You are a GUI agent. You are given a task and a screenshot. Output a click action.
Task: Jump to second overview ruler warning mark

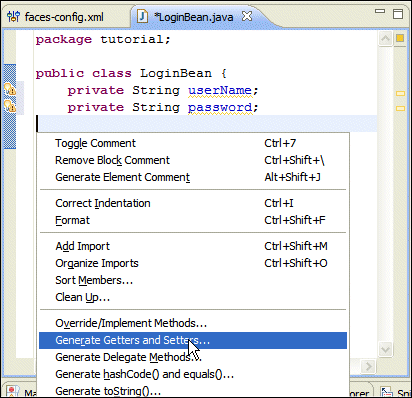(x=400, y=108)
